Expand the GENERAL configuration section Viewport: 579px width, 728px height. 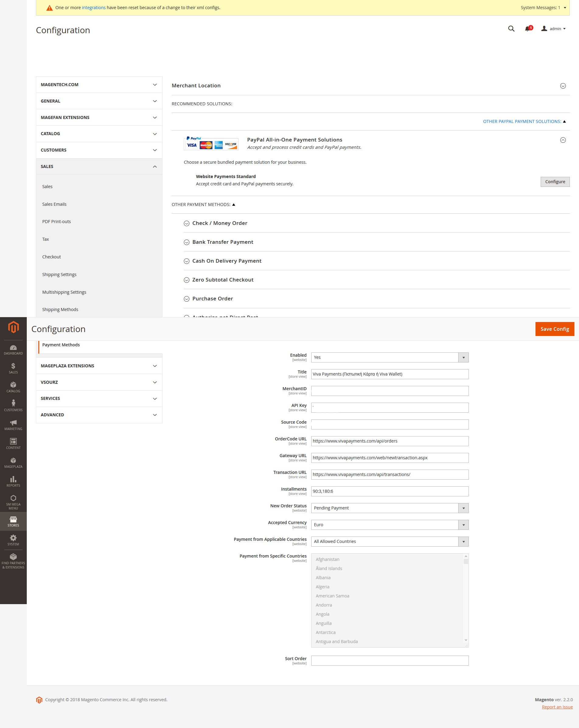tap(99, 101)
